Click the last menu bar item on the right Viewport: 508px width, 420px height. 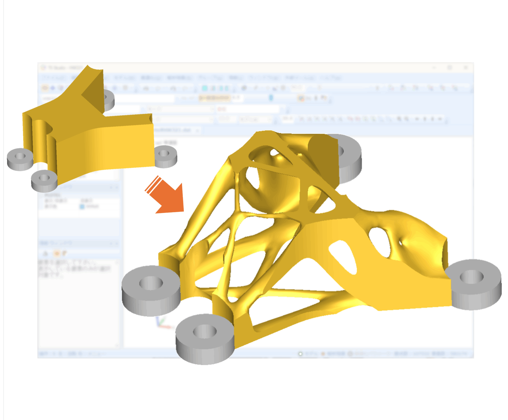[332, 78]
